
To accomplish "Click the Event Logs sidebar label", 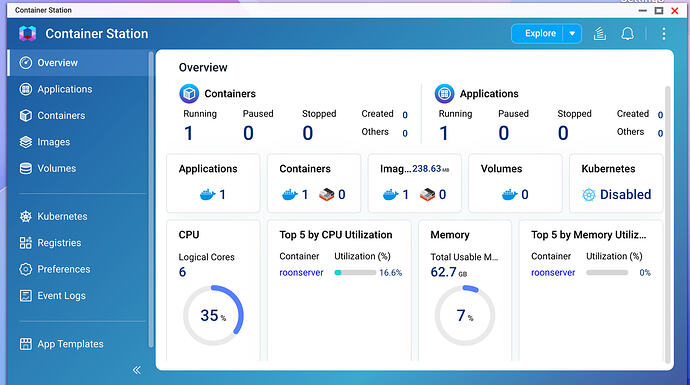I will coord(62,296).
